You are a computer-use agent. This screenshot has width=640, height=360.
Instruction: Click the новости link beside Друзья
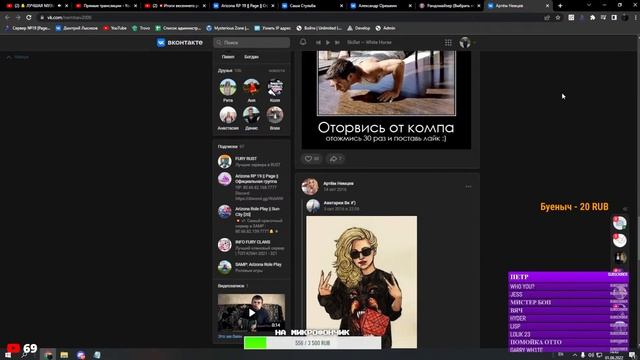276,71
